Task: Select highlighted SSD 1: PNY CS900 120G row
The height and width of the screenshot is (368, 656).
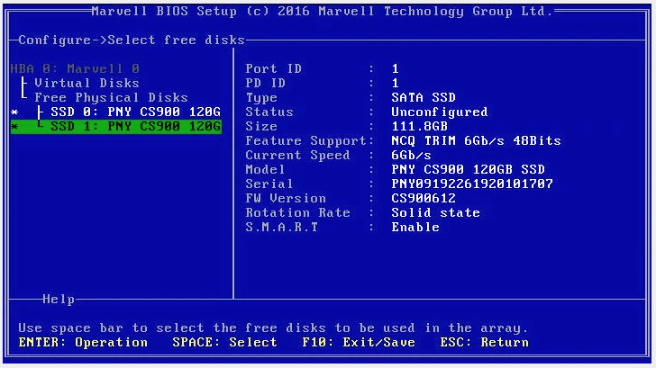Action: (116, 126)
